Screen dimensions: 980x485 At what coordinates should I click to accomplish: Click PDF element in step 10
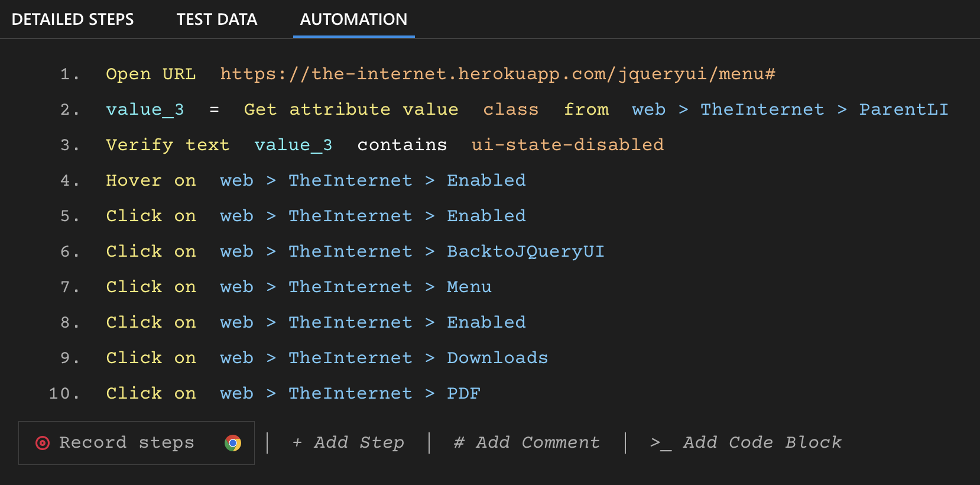click(463, 393)
